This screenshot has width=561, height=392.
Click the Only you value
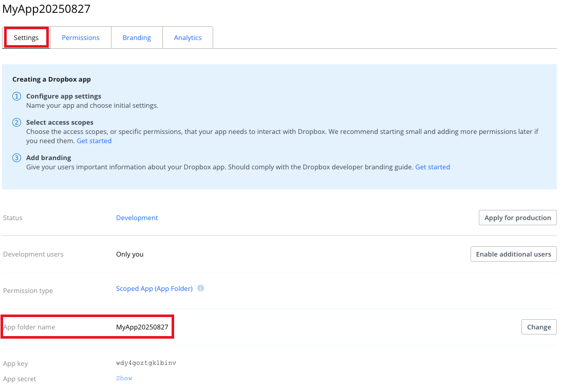tap(129, 254)
